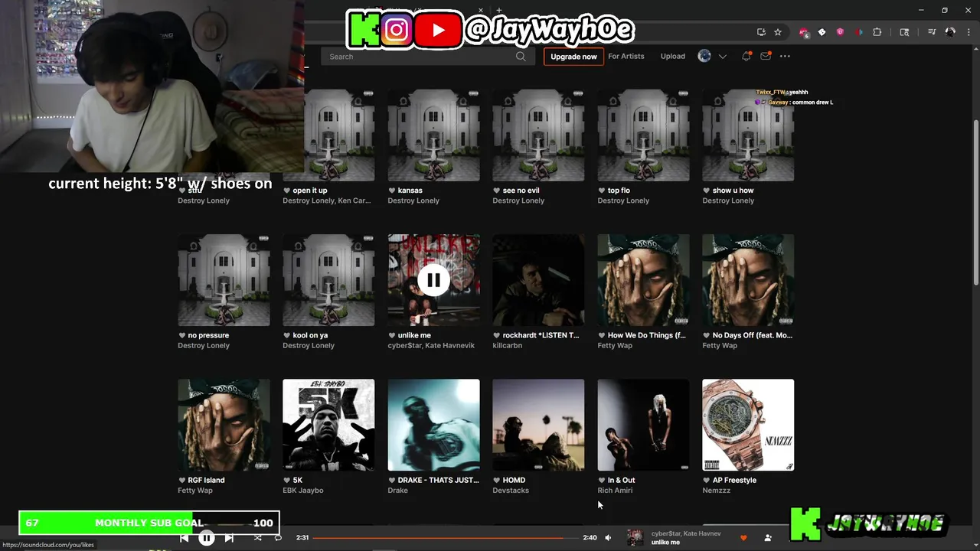
Task: Go to the Upload page
Action: pos(673,56)
